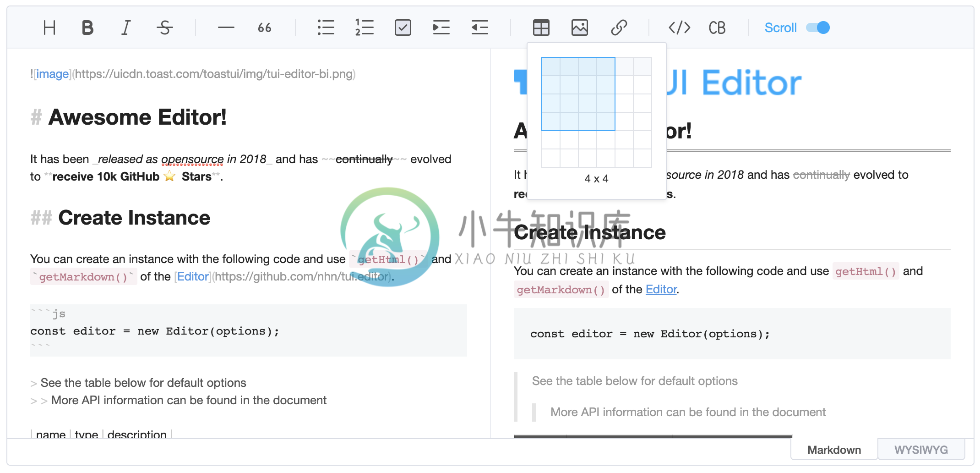Click the Create Instance heading in markdown
The width and height of the screenshot is (980, 473).
[x=134, y=218]
